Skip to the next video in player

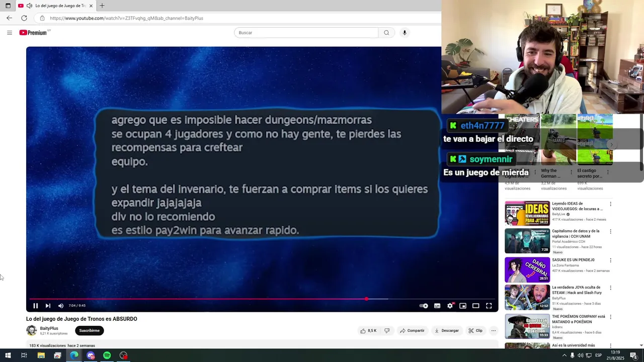(x=48, y=306)
